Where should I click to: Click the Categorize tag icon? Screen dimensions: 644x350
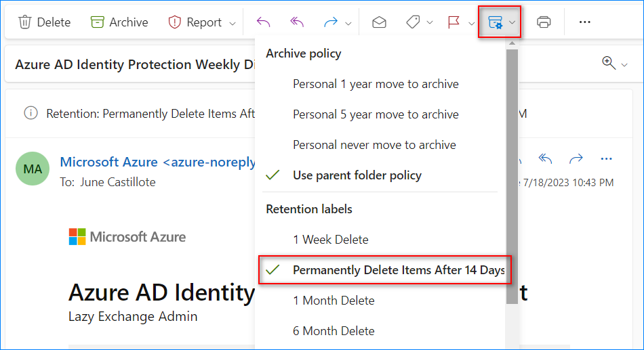tap(413, 22)
